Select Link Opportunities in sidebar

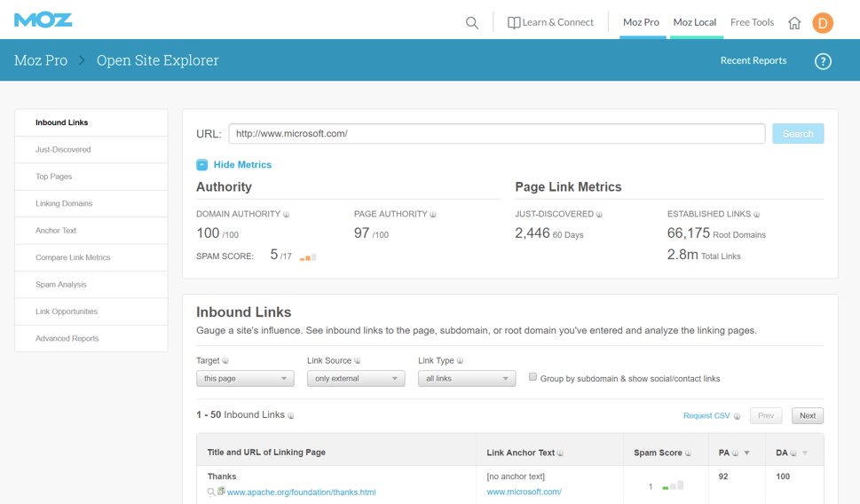click(x=91, y=311)
